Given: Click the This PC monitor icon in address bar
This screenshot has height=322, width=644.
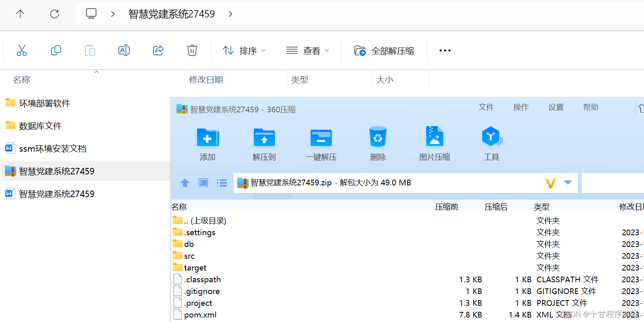Looking at the screenshot, I should 91,14.
